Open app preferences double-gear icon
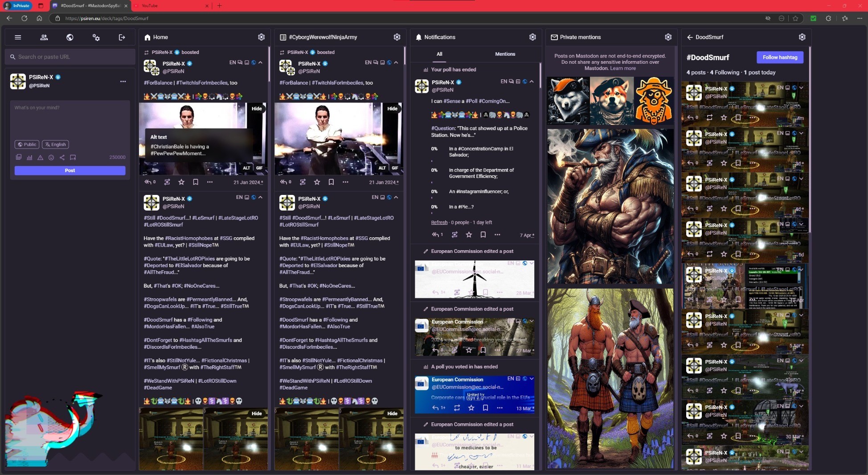868x475 pixels. (x=96, y=37)
